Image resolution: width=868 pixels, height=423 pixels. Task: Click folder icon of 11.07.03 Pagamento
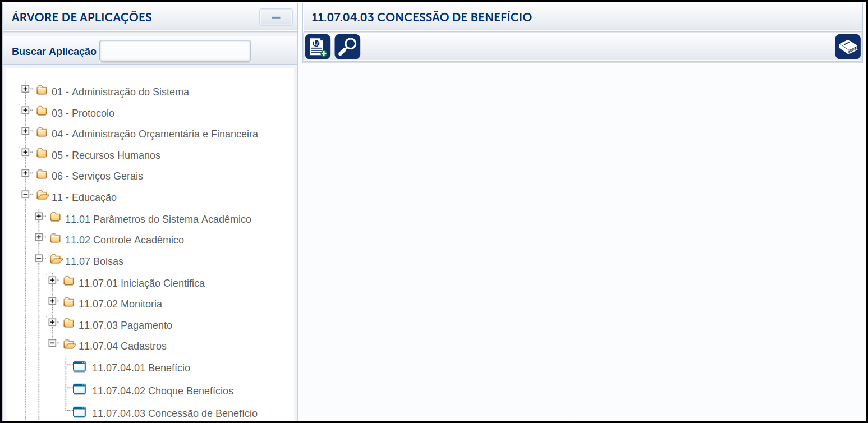(x=68, y=323)
